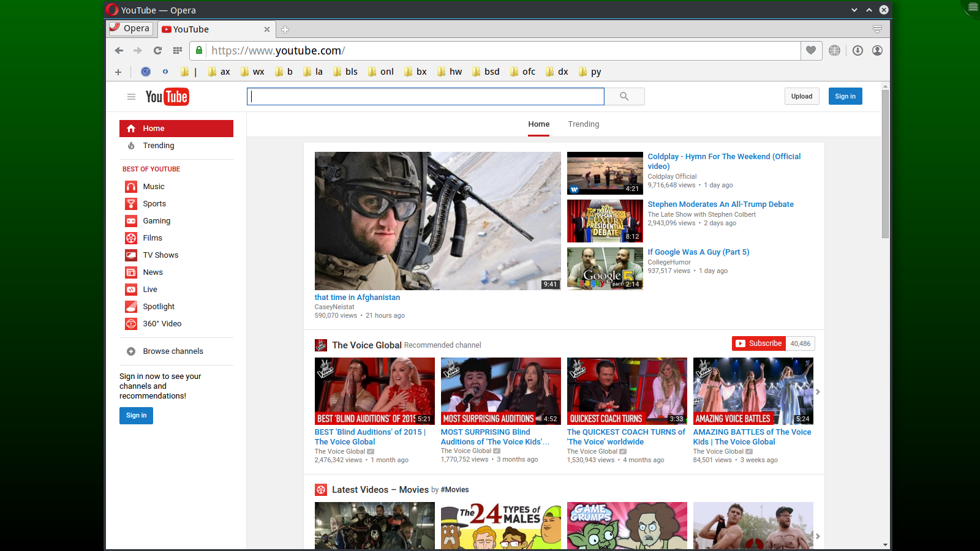This screenshot has height=551, width=980.
Task: Open the Browse channels plus icon
Action: point(131,351)
